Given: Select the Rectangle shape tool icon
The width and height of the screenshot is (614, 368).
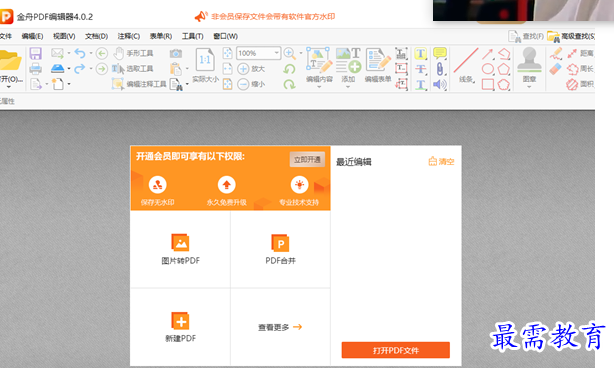Looking at the screenshot, I should [488, 84].
